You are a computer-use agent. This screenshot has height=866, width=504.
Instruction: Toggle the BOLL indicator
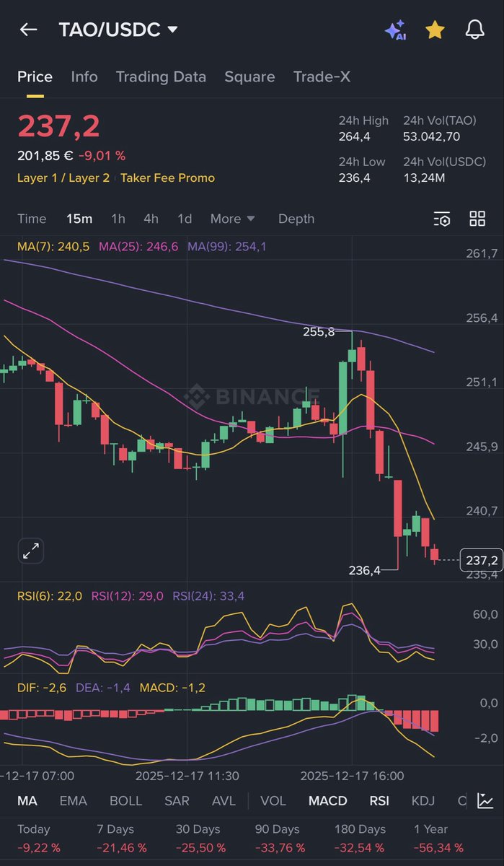pyautogui.click(x=125, y=801)
